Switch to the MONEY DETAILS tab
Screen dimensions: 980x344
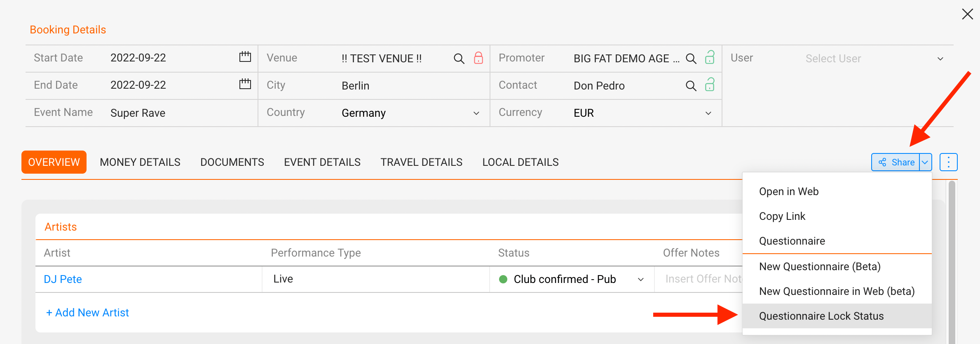(x=140, y=162)
